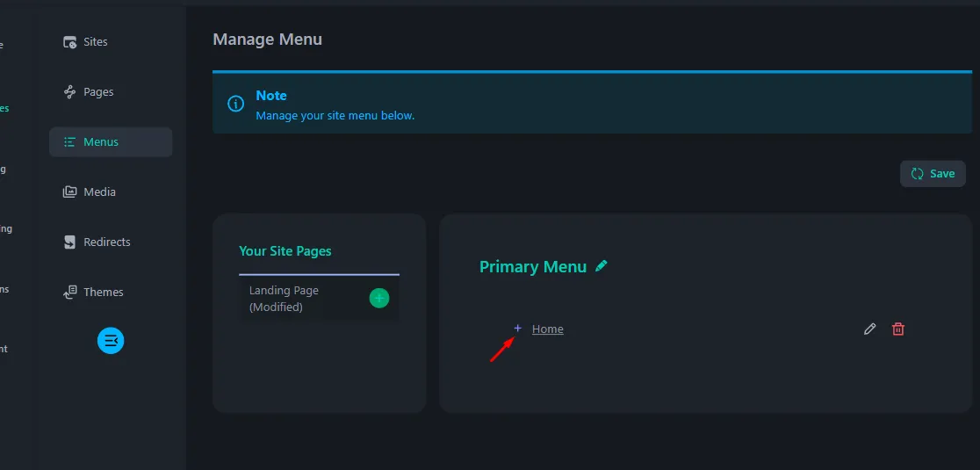The height and width of the screenshot is (470, 980).
Task: Click the Note info circle icon
Action: pos(235,104)
